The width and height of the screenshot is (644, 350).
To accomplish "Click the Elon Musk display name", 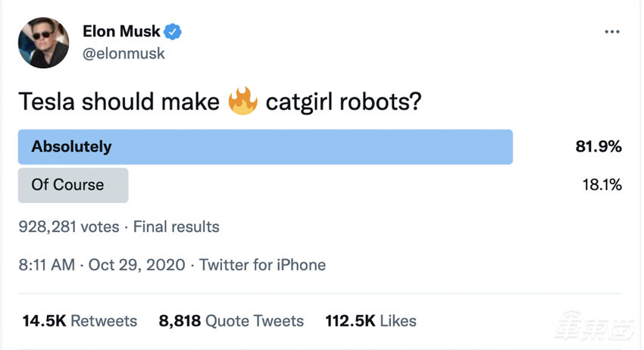I will [x=121, y=32].
